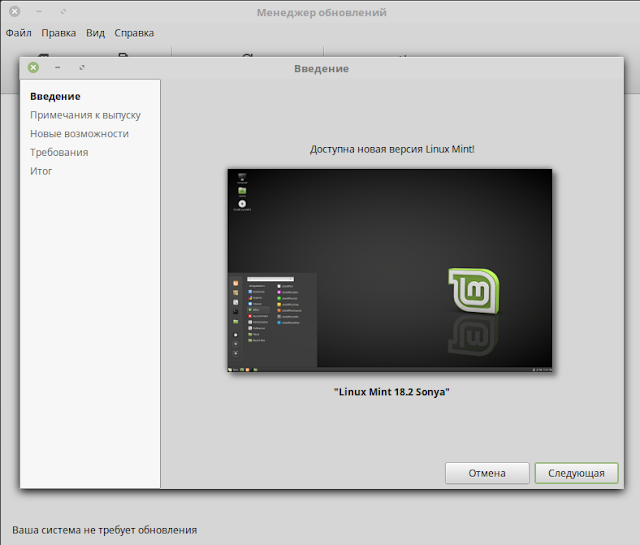
Task: Minimize the Менеджер обновлений window
Action: point(39,11)
